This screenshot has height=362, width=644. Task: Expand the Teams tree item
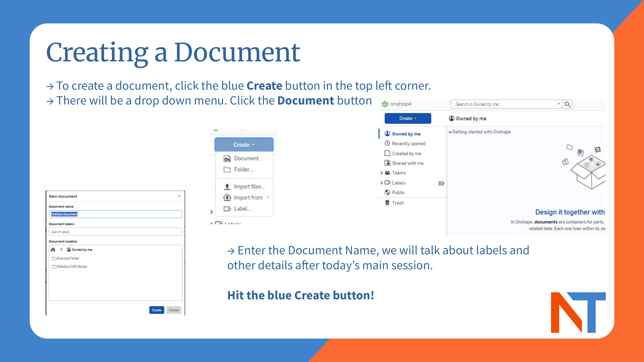[x=381, y=173]
